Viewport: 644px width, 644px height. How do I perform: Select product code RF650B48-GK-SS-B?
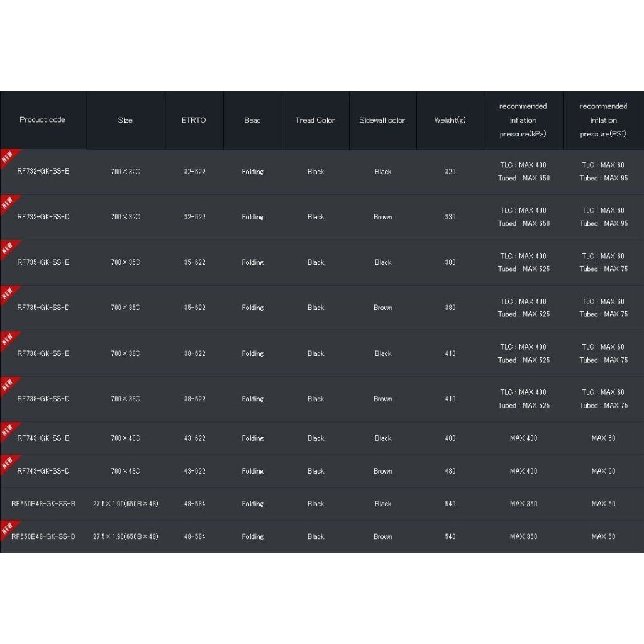[43, 504]
